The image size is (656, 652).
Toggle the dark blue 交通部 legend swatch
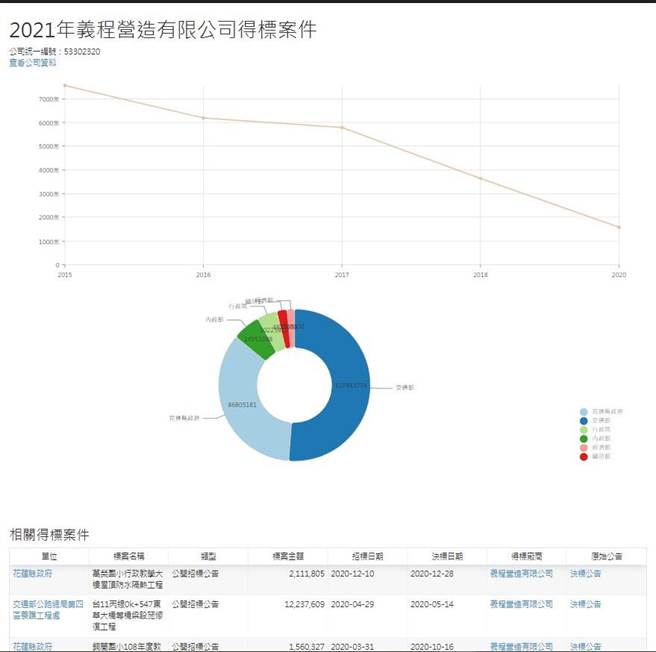[584, 421]
